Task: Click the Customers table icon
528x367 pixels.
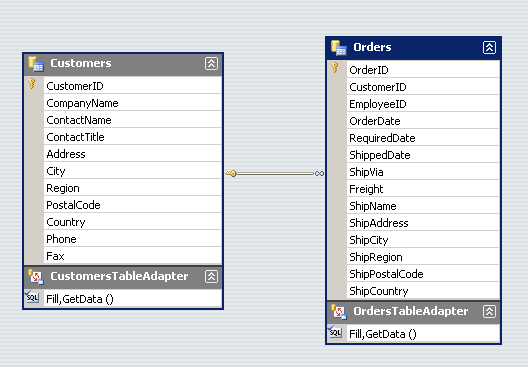Action: (x=36, y=64)
